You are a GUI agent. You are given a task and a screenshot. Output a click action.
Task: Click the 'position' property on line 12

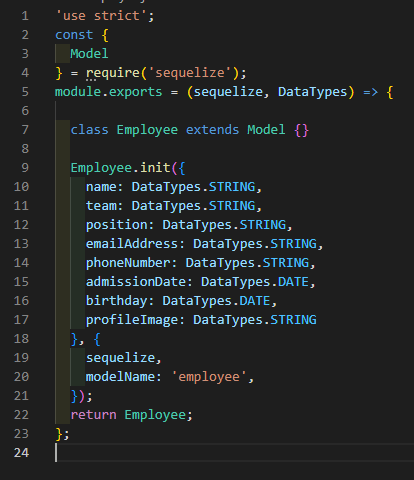(116, 225)
